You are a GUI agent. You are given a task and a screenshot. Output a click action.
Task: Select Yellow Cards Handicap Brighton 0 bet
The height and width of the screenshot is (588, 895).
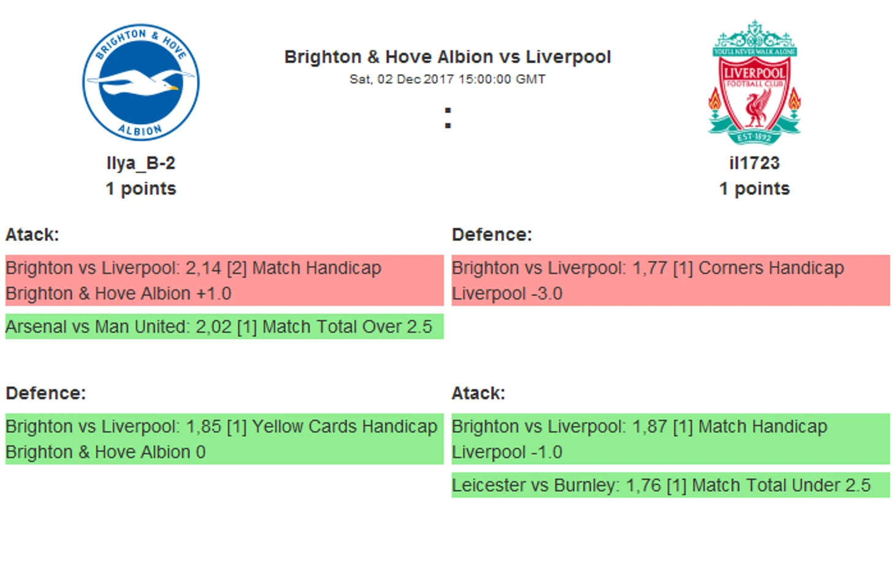click(224, 439)
